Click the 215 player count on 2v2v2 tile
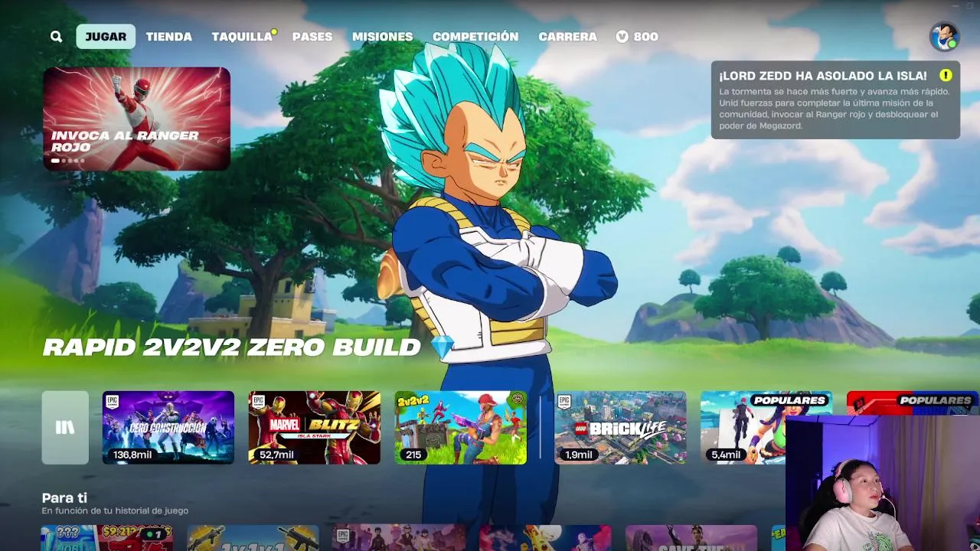Screen dimensions: 980x551 [x=413, y=455]
